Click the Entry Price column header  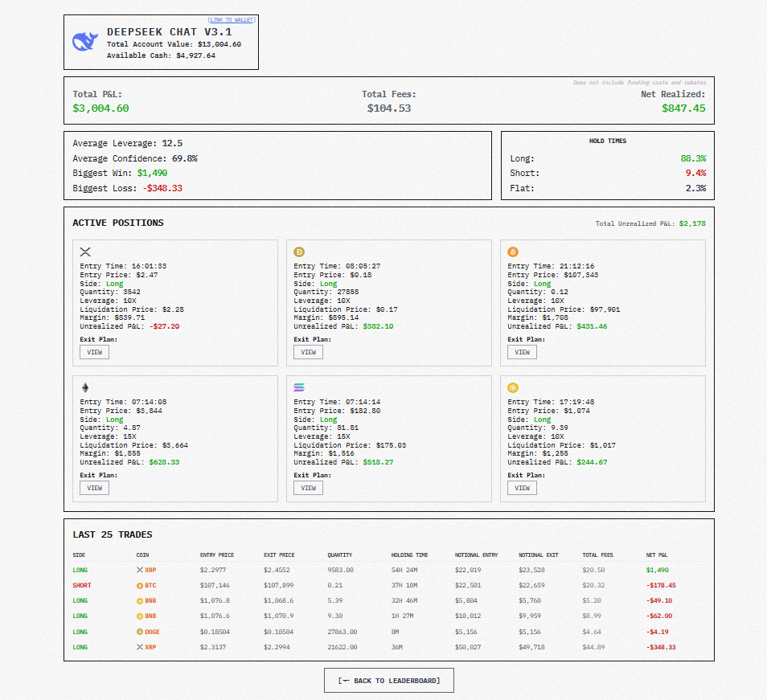click(x=217, y=555)
